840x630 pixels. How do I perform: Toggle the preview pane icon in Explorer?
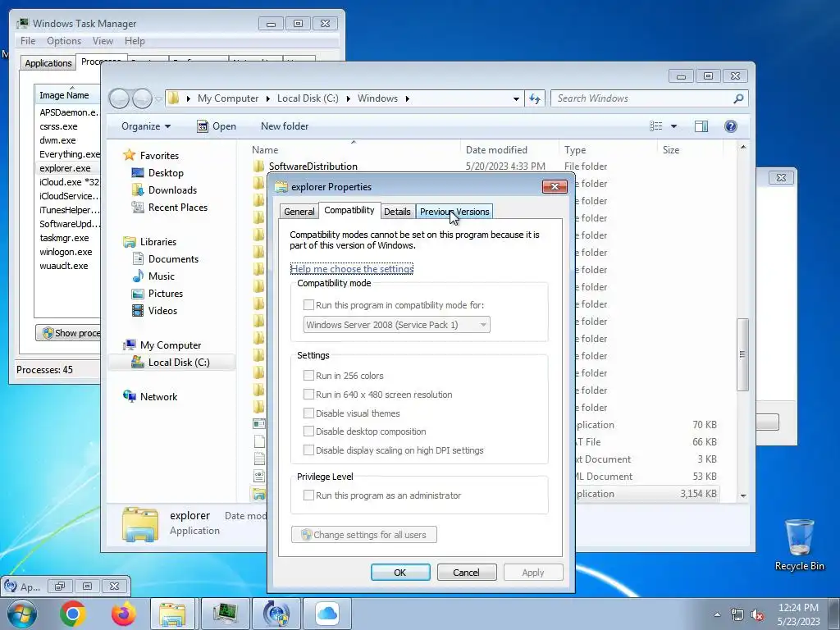pos(701,126)
